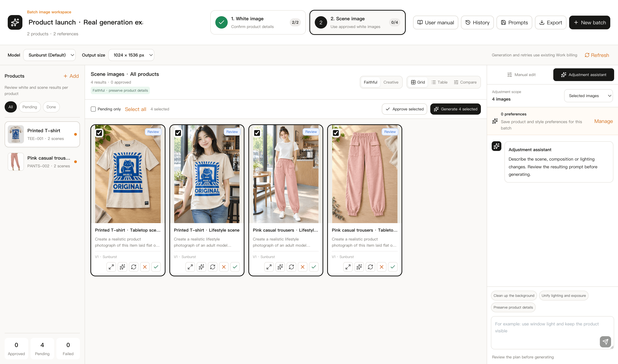Filter products by Done

51,107
